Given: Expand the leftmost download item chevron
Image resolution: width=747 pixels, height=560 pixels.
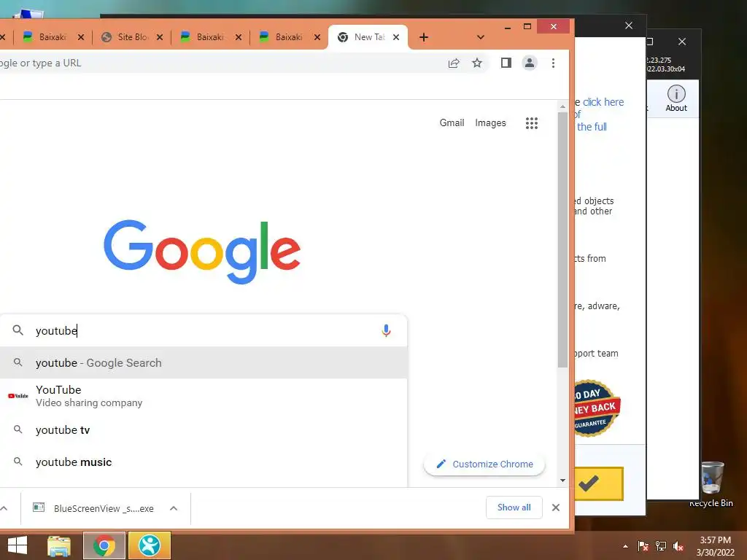Looking at the screenshot, I should tap(4, 508).
